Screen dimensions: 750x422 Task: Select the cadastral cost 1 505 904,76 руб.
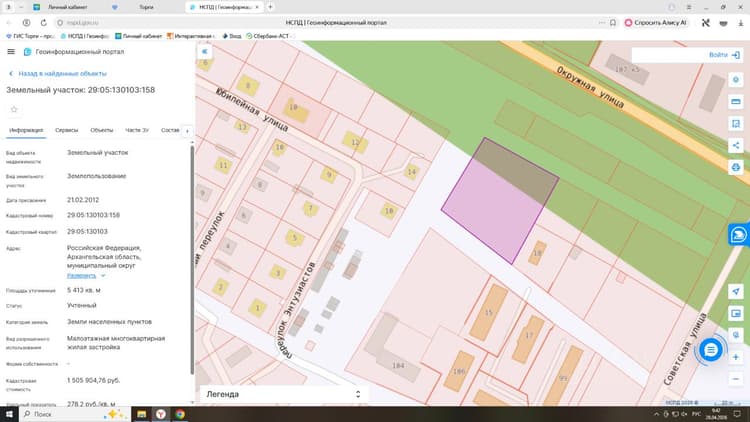pos(93,380)
